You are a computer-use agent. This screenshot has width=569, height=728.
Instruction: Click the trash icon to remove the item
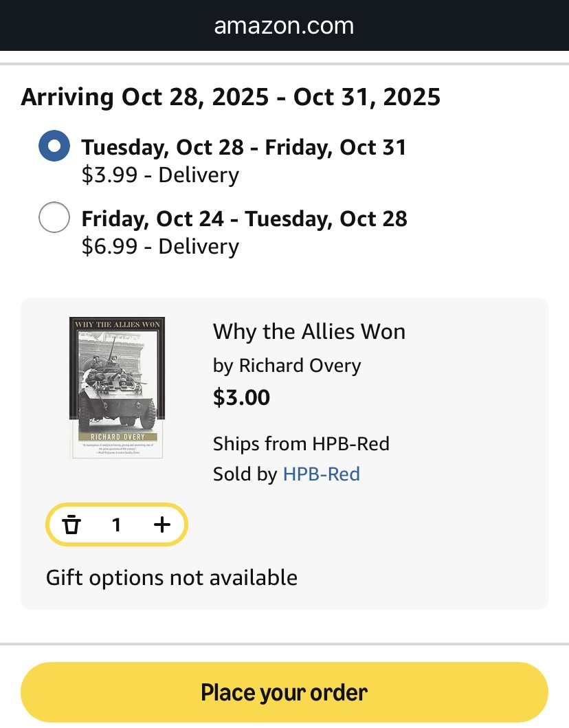coord(71,525)
